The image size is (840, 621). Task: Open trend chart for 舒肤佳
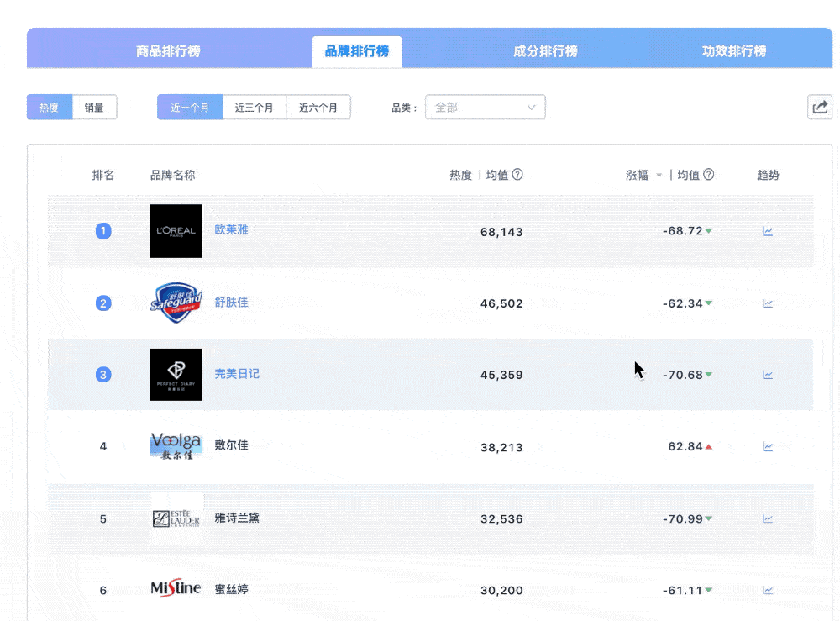[x=768, y=303]
